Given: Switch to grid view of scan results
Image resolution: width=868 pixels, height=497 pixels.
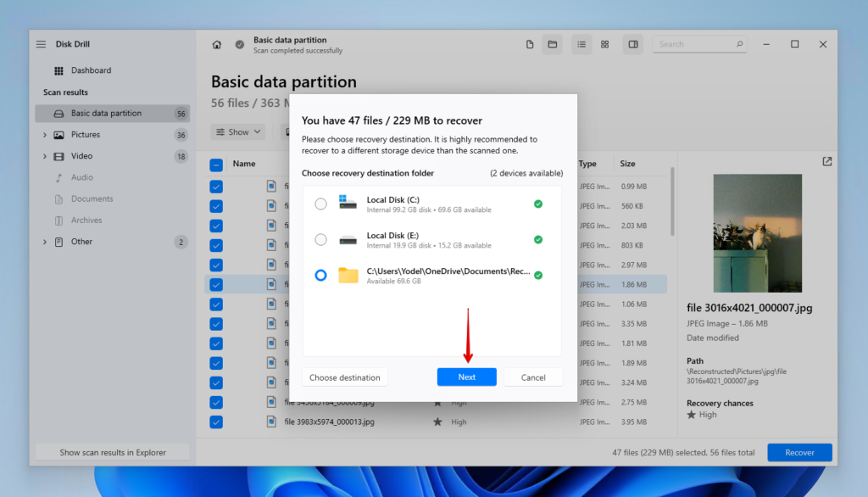Looking at the screenshot, I should 604,43.
